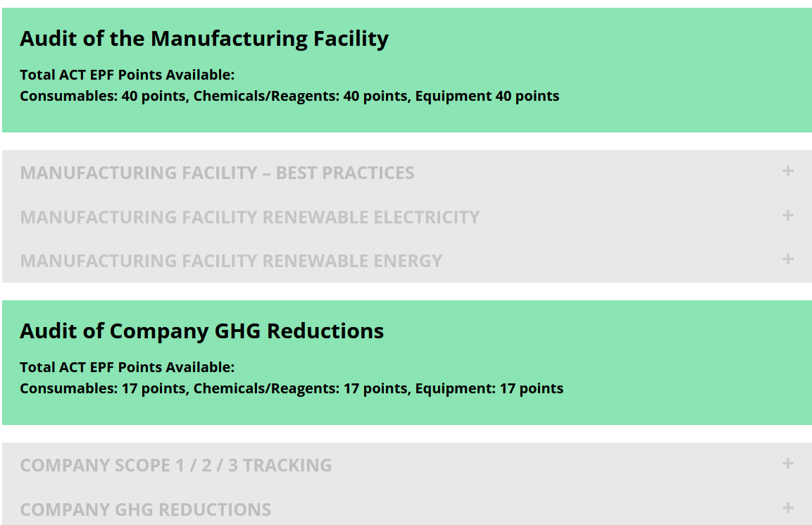Expand the Manufacturing Facility – Best Practices section
This screenshot has width=812, height=525.
(x=217, y=173)
